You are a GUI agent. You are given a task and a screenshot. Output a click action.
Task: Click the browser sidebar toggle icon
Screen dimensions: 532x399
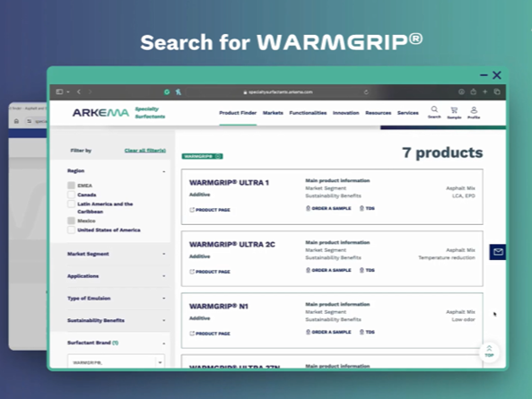pyautogui.click(x=59, y=91)
